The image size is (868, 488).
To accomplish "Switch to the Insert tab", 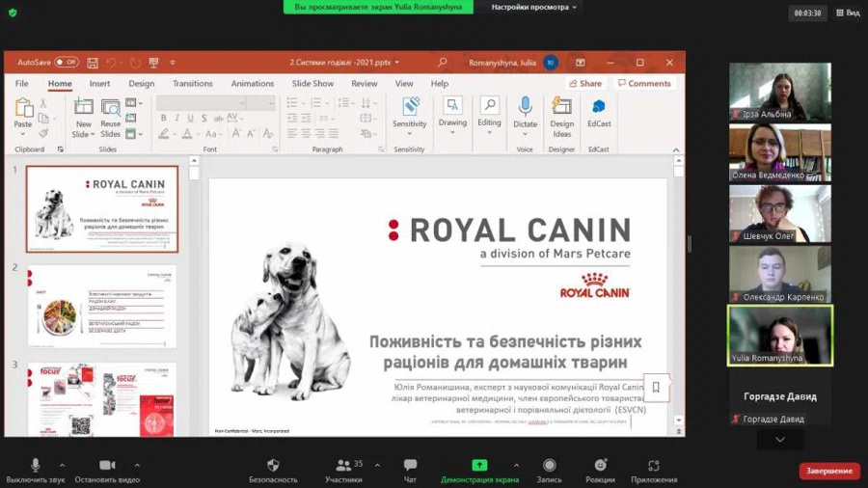I will 99,84.
